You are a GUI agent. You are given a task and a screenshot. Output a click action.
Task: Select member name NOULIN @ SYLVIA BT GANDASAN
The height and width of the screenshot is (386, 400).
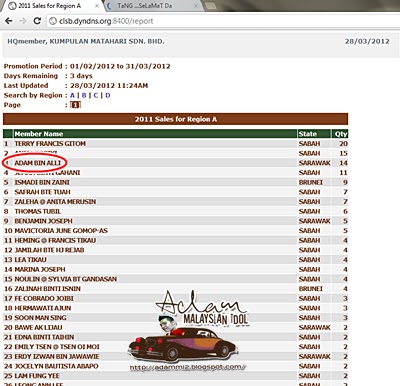(x=66, y=279)
